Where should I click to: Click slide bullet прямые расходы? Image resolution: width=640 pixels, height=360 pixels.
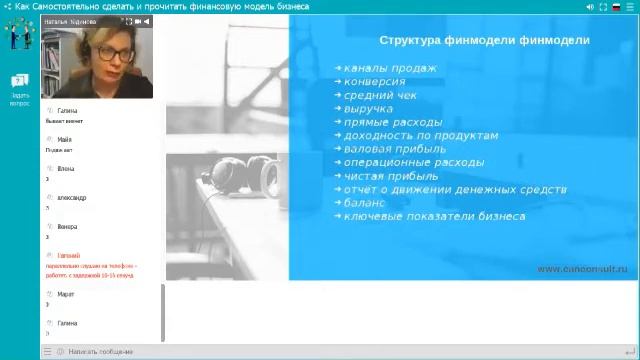(x=393, y=122)
